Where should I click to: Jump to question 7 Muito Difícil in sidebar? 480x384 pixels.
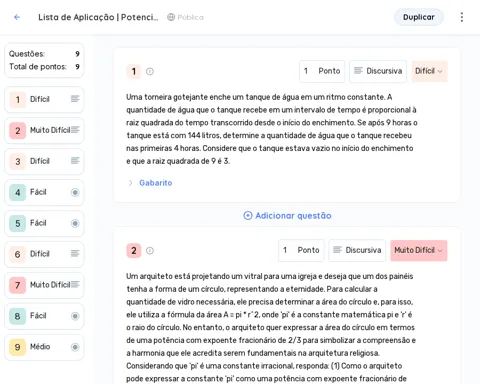pos(44,285)
